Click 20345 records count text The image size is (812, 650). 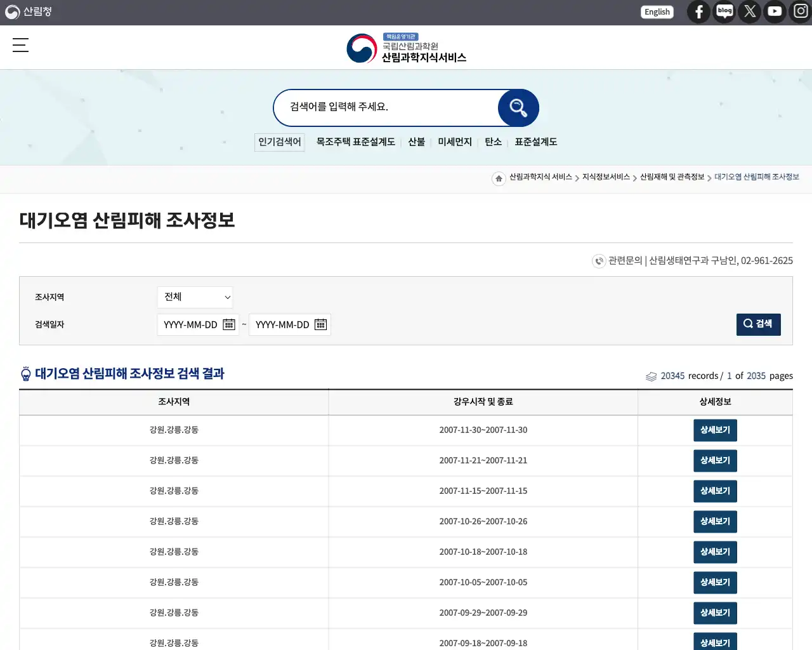[x=690, y=376]
